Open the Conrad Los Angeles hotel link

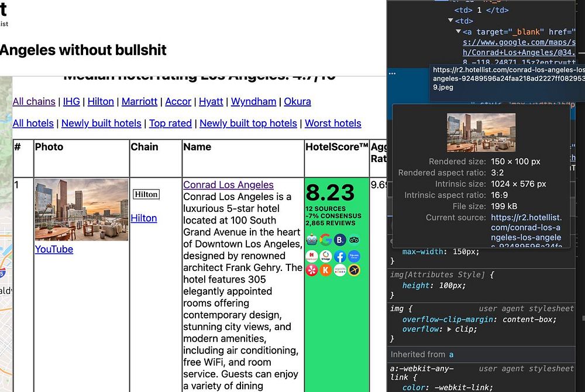click(x=228, y=185)
